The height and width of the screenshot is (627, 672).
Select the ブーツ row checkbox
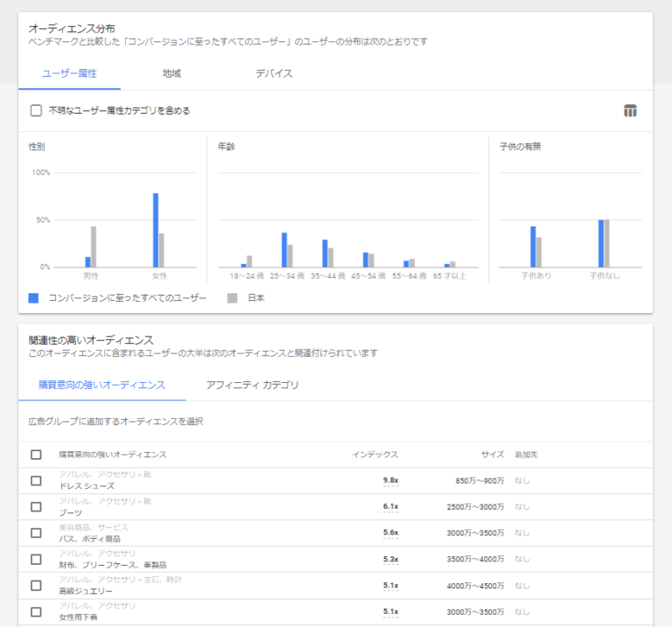(x=36, y=506)
